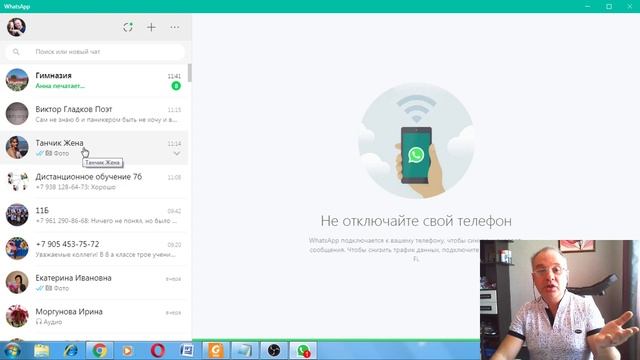This screenshot has width=640, height=360.
Task: Click the Анна печатает status text
Action: point(60,86)
